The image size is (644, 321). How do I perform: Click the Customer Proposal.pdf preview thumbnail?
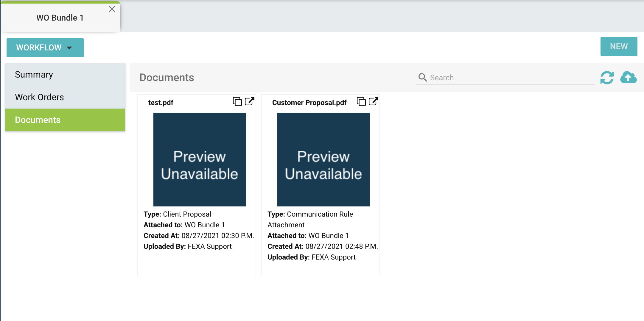click(x=323, y=159)
